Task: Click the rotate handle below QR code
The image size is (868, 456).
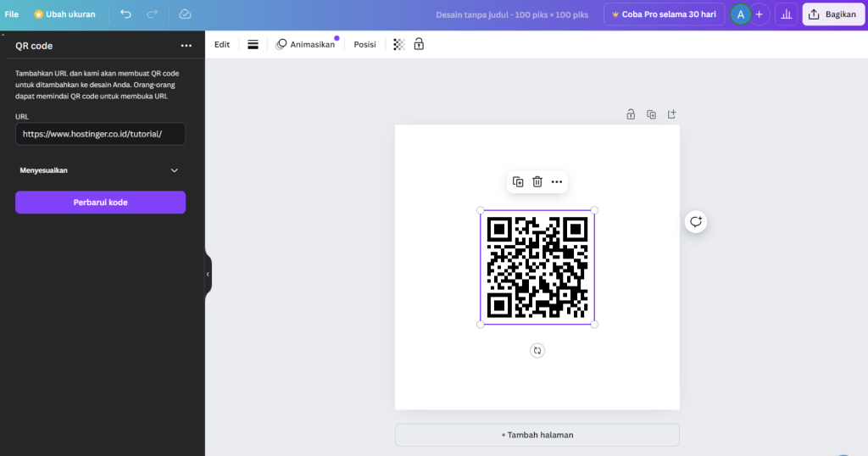Action: tap(537, 350)
